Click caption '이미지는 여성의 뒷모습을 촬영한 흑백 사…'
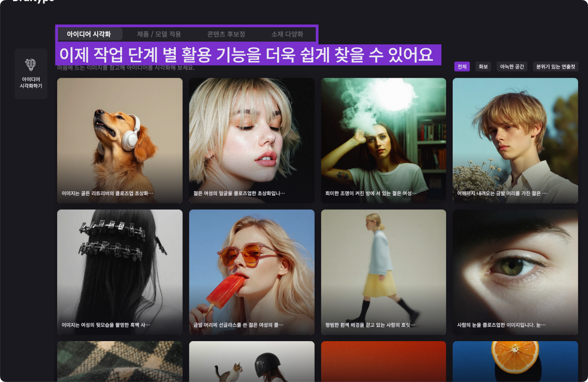588x382 pixels. click(x=106, y=325)
